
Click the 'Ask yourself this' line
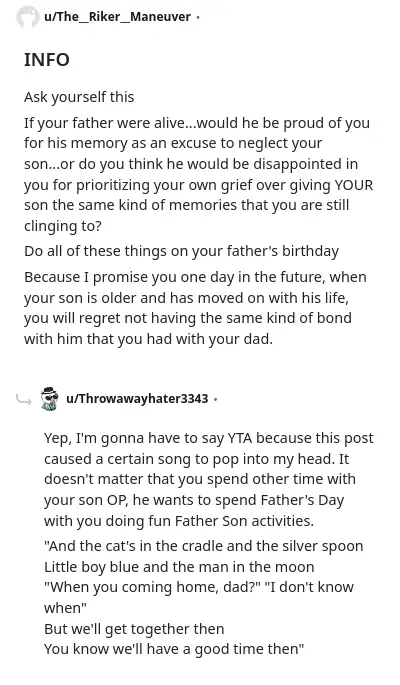79,97
